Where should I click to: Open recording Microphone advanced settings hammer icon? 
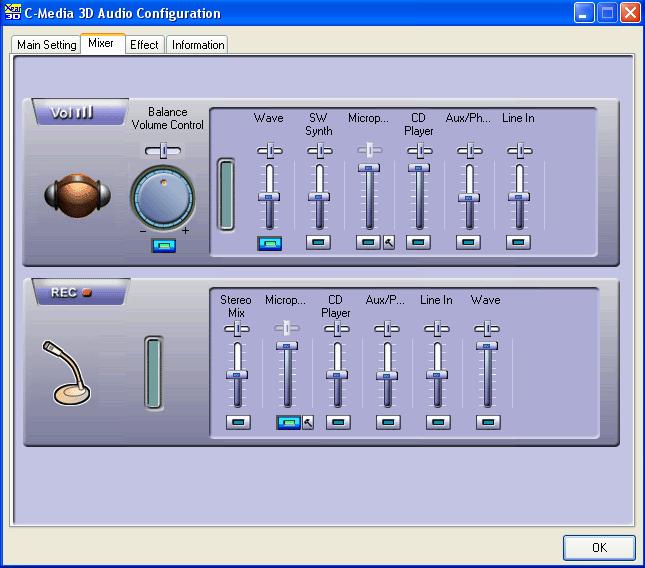308,422
